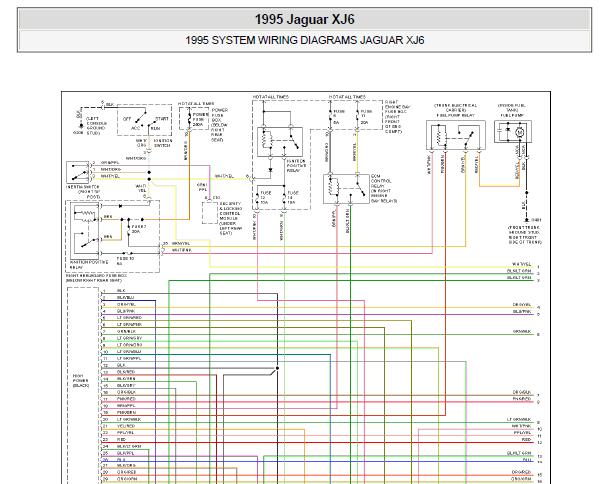
Task: Click the "FUEL PUMP RELAY" trunk electrical carrier caption
Action: tap(456, 110)
